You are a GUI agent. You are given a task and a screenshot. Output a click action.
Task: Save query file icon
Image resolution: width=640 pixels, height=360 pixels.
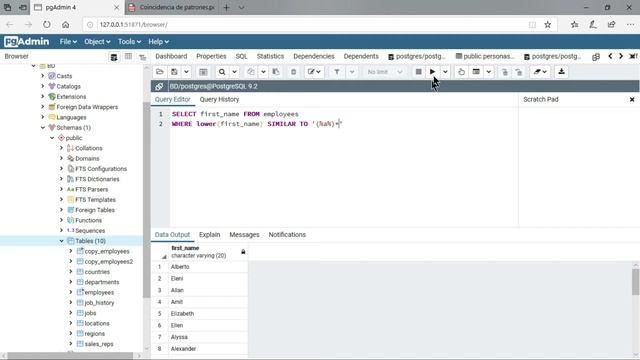coord(174,72)
